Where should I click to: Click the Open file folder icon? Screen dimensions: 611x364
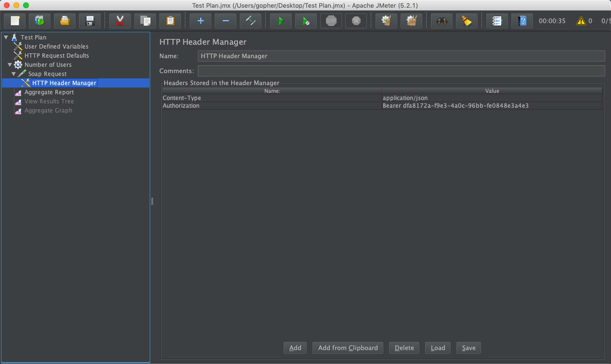65,21
